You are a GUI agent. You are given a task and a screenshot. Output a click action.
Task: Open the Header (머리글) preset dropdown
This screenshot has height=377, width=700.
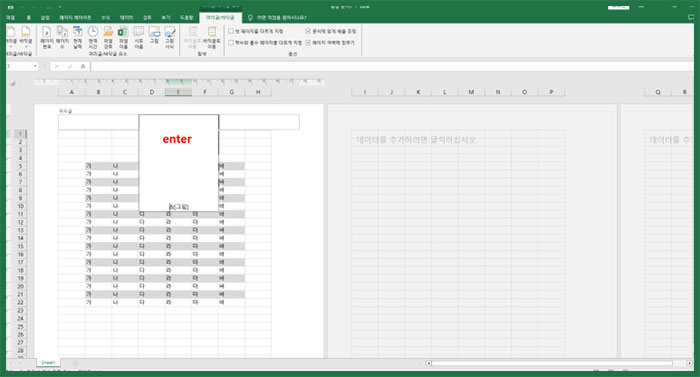[x=11, y=37]
